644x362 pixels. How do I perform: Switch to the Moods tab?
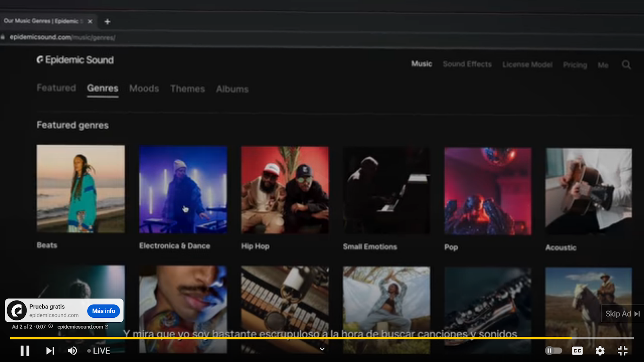[144, 88]
